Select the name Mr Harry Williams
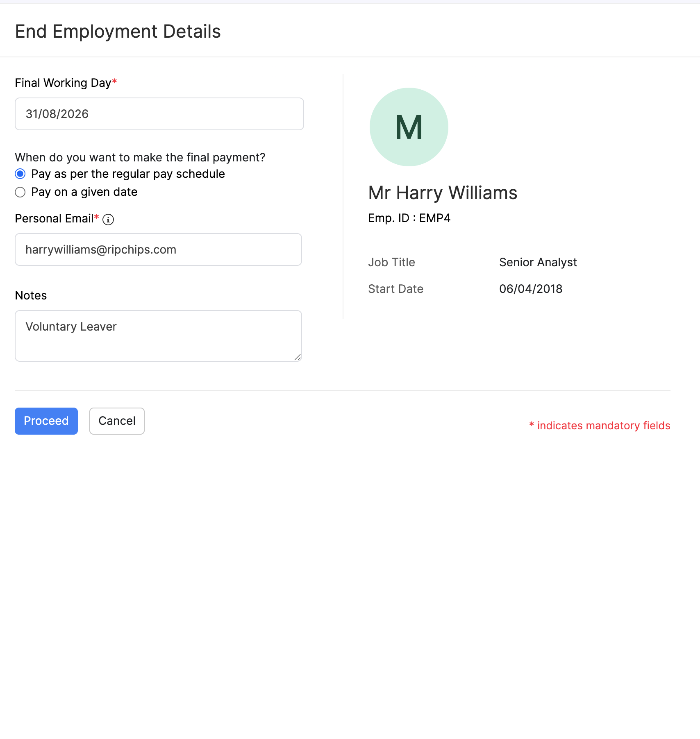Screen dimensions: 700x739 pos(443,193)
